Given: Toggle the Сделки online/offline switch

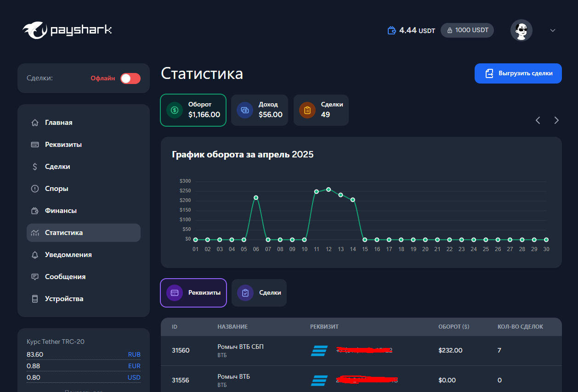Looking at the screenshot, I should (x=130, y=78).
